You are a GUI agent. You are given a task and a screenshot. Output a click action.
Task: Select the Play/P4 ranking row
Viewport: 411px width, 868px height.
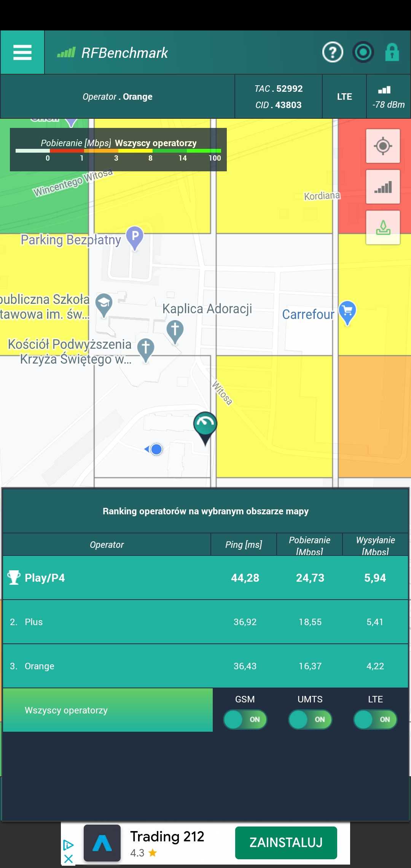[205, 578]
